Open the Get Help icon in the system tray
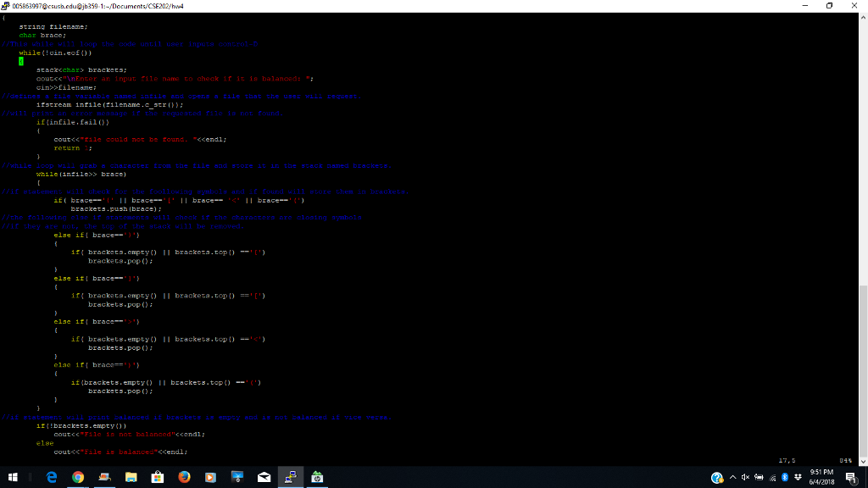 coord(717,477)
